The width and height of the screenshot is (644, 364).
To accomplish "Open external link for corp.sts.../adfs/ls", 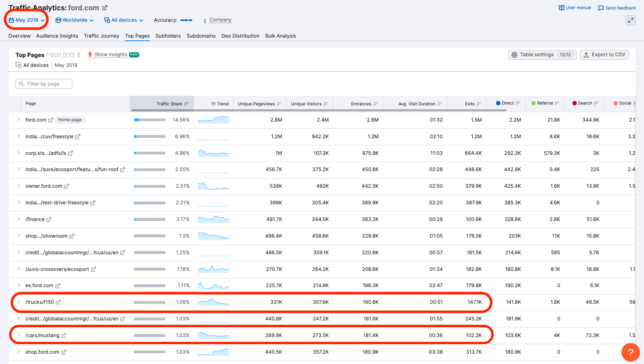I will coord(70,153).
